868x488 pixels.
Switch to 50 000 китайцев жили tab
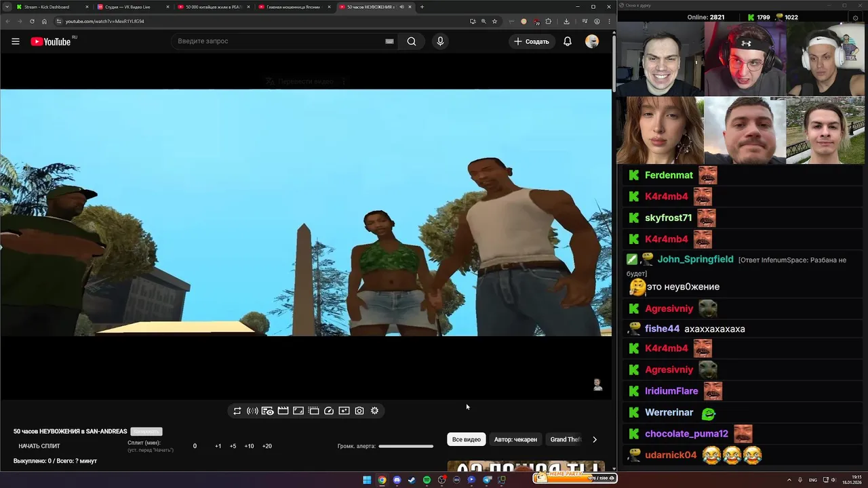tap(213, 7)
